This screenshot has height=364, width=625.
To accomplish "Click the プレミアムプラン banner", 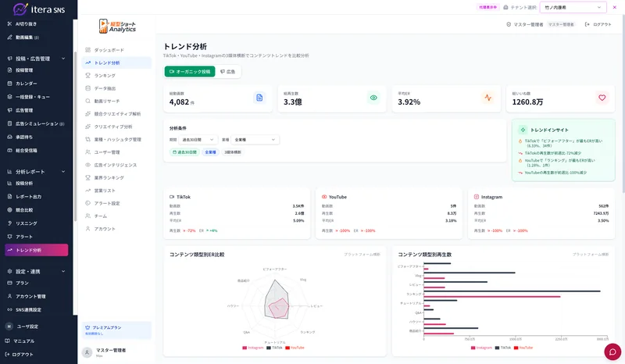I will (116, 330).
